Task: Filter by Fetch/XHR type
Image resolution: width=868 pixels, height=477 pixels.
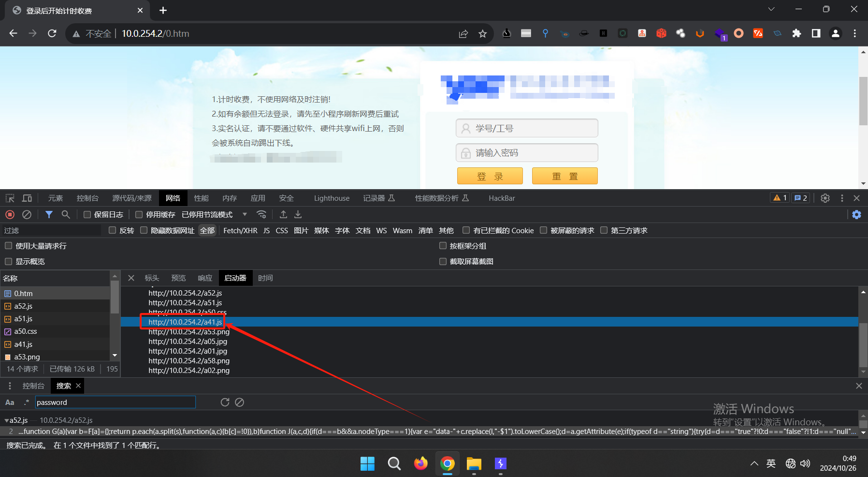Action: (240, 230)
